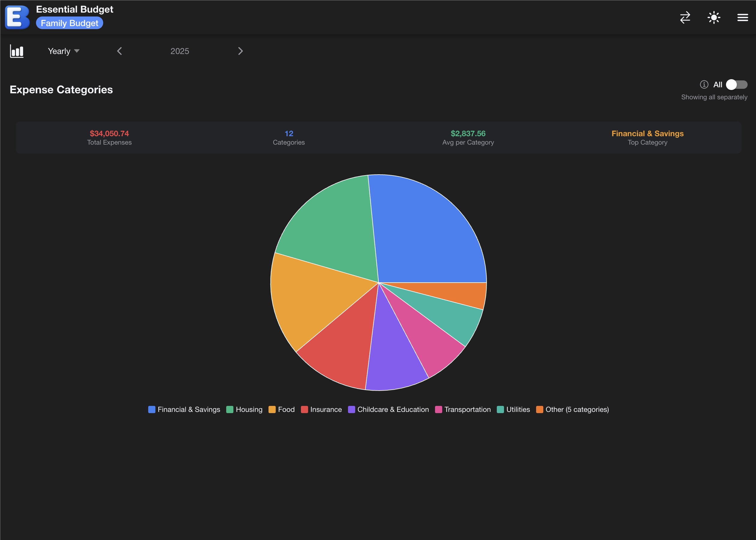This screenshot has width=756, height=540.
Task: Click the info icon beside All
Action: point(704,85)
